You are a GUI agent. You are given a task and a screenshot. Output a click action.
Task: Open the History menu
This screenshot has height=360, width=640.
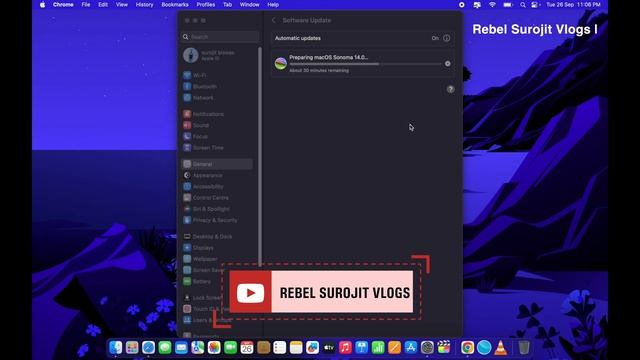click(x=144, y=5)
